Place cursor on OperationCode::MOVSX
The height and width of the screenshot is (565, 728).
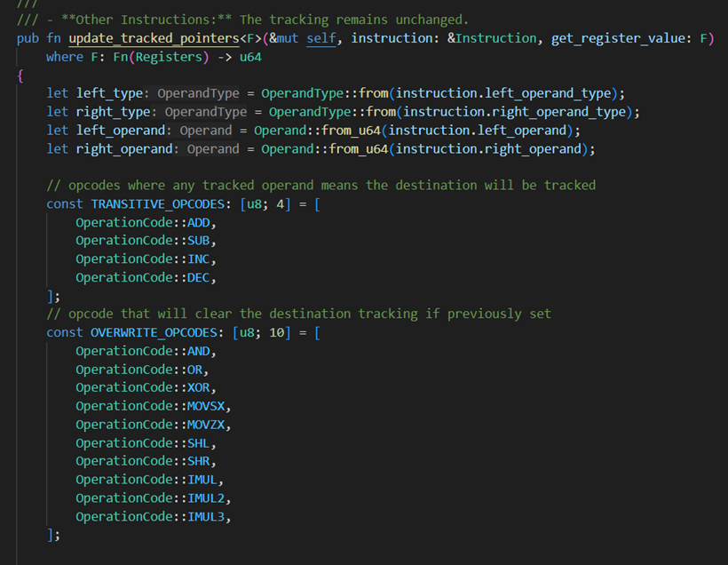pos(153,406)
